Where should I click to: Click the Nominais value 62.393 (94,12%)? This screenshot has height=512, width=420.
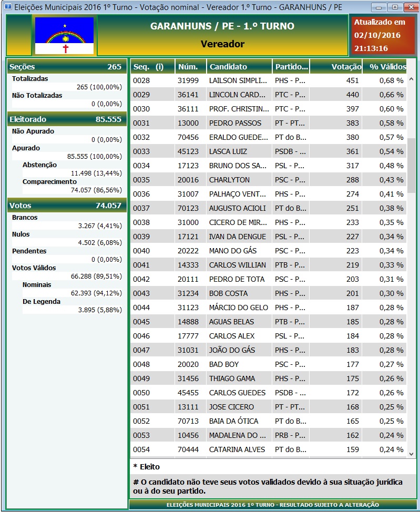tap(96, 293)
